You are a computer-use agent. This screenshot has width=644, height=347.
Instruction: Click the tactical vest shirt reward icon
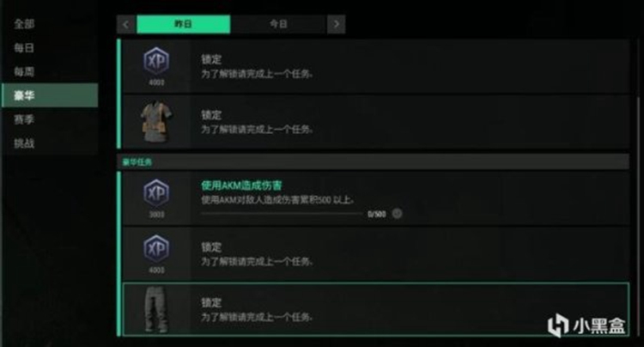156,122
